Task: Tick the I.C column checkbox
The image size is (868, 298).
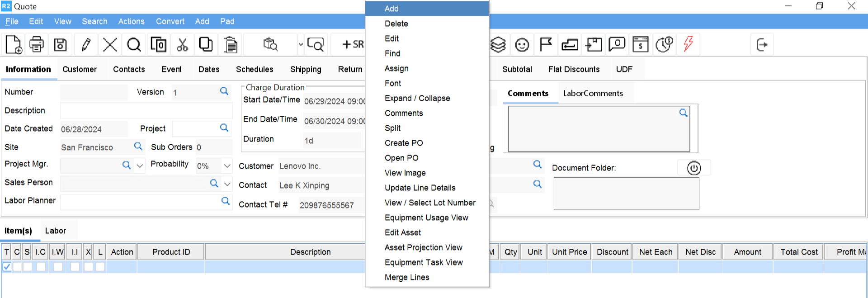Action: pyautogui.click(x=41, y=267)
